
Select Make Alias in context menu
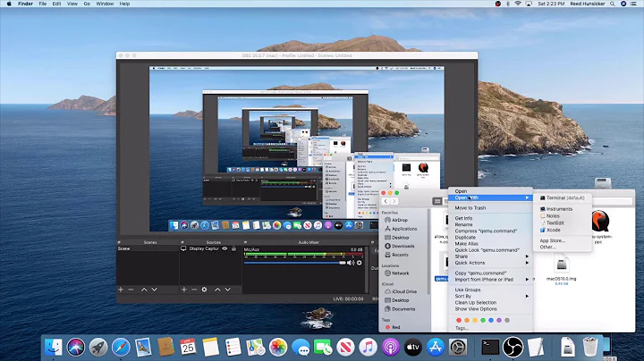(x=467, y=244)
